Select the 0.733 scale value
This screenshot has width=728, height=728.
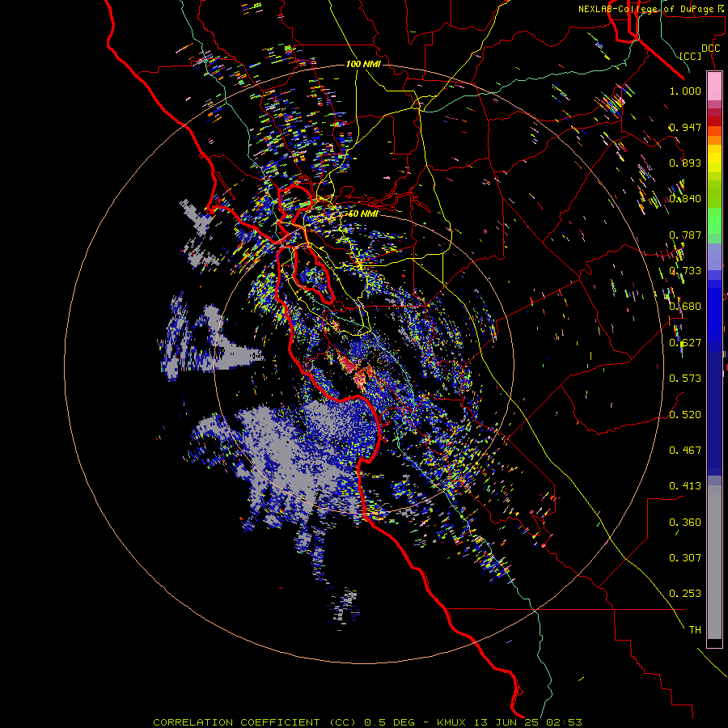point(685,271)
